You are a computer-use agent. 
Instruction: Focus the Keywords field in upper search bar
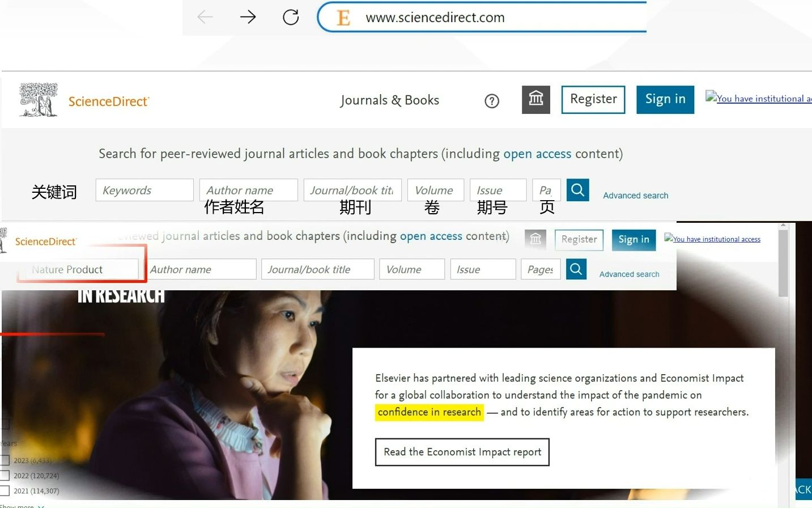tap(144, 190)
